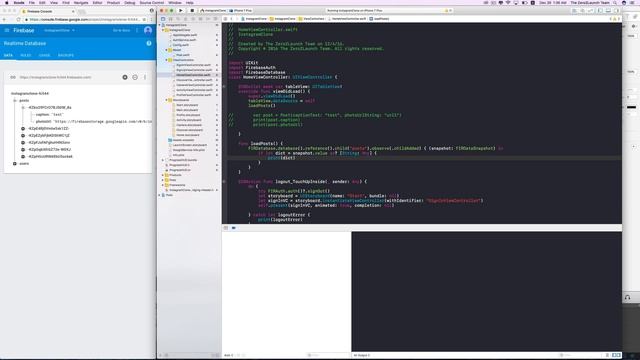Select Config.swift in navigator

click(180, 45)
